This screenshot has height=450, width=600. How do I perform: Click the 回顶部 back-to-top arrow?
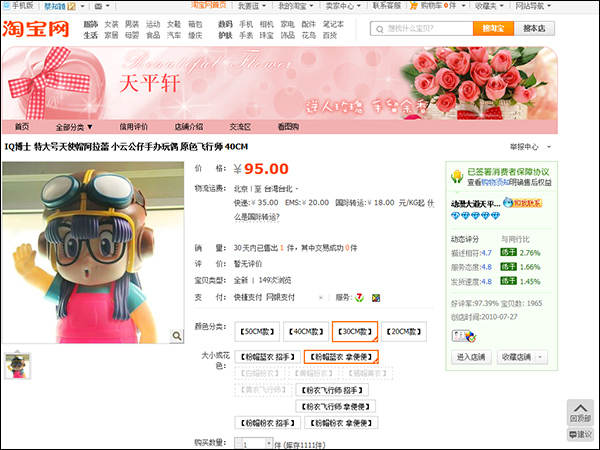[580, 412]
